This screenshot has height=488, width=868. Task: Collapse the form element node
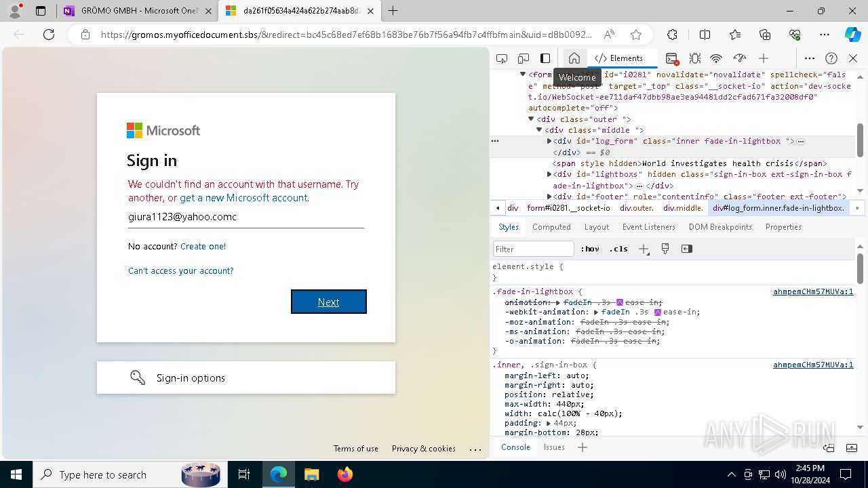point(523,75)
